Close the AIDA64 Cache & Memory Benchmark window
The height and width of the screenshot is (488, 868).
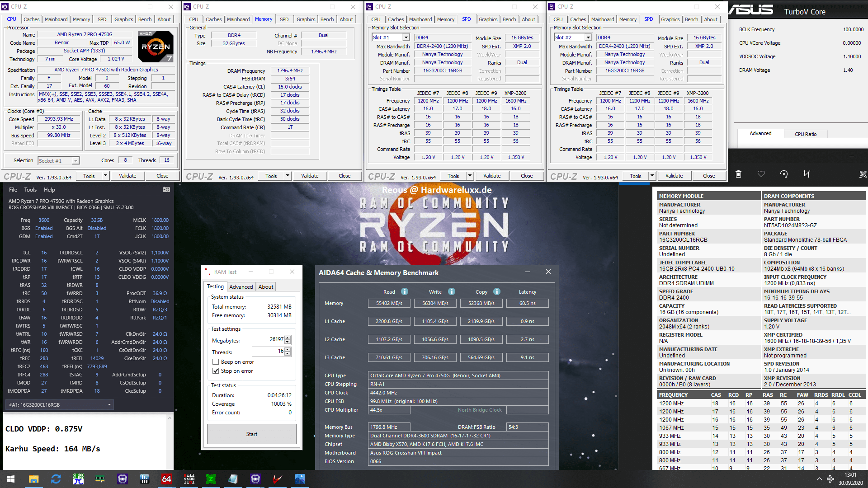(548, 272)
